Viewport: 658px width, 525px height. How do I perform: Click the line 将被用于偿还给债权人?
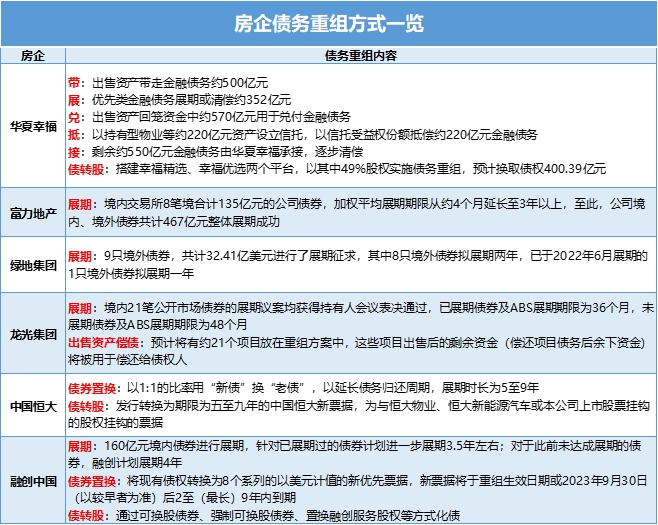[128, 360]
